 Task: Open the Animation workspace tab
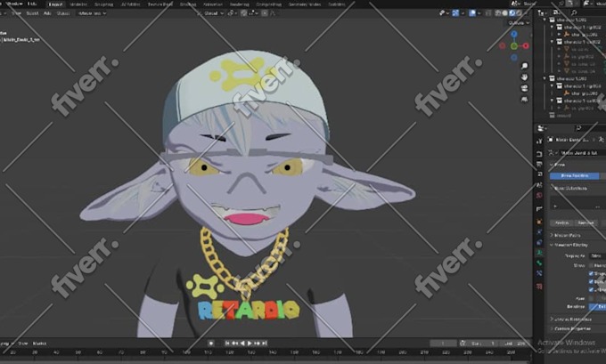(213, 4)
